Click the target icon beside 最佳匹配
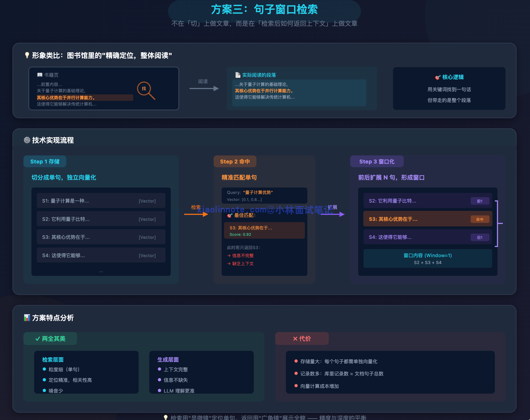530x420 pixels. pos(230,215)
